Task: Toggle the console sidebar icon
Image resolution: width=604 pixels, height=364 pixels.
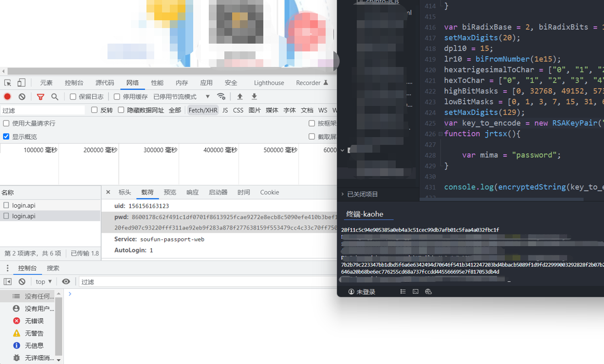Action: 7,281
